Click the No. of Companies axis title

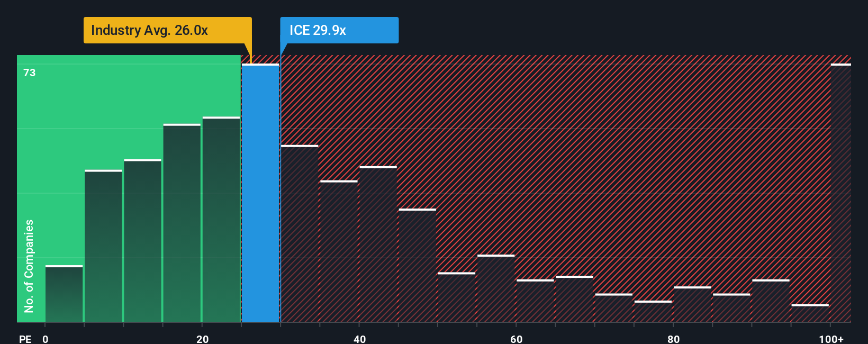(x=29, y=266)
